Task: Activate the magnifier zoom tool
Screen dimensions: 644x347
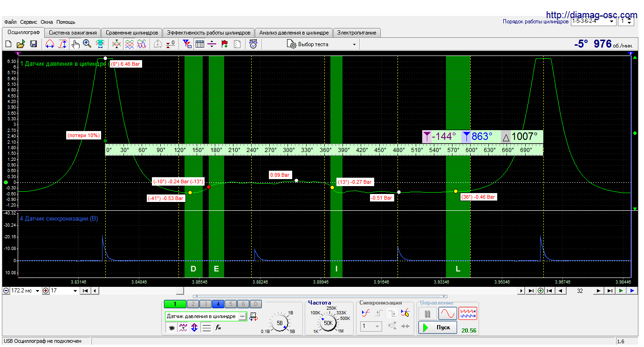Action: (x=87, y=44)
